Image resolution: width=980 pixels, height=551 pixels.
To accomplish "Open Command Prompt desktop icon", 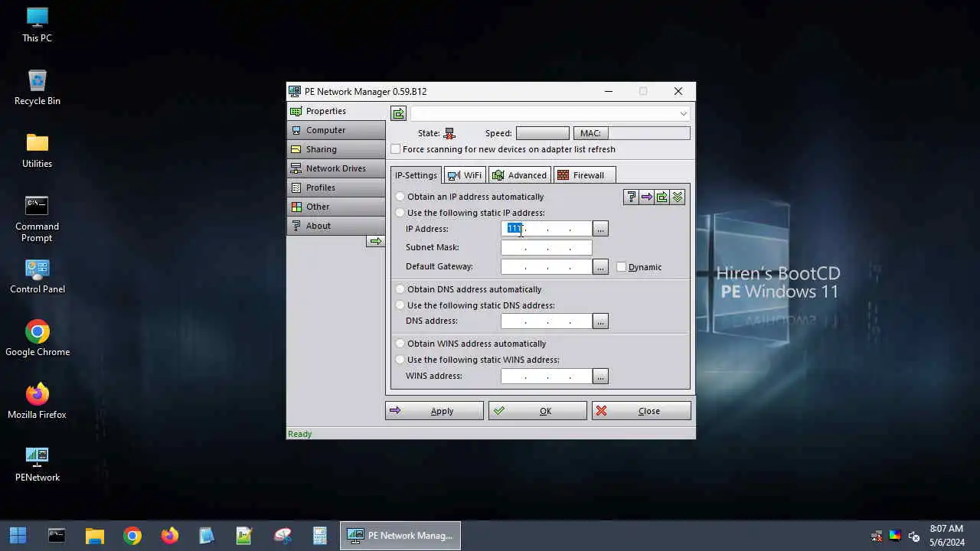I will click(37, 218).
